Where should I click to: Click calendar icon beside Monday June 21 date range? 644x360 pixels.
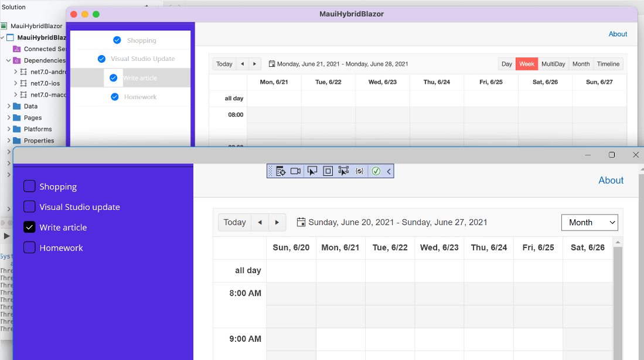[x=271, y=64]
